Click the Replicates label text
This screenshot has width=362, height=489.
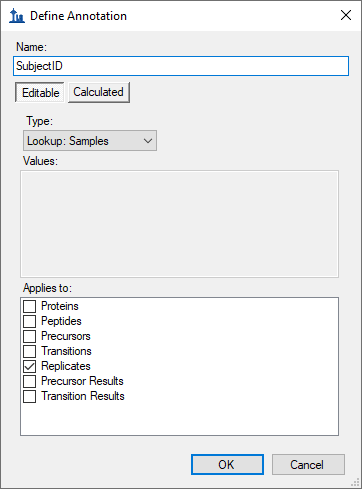tap(66, 366)
